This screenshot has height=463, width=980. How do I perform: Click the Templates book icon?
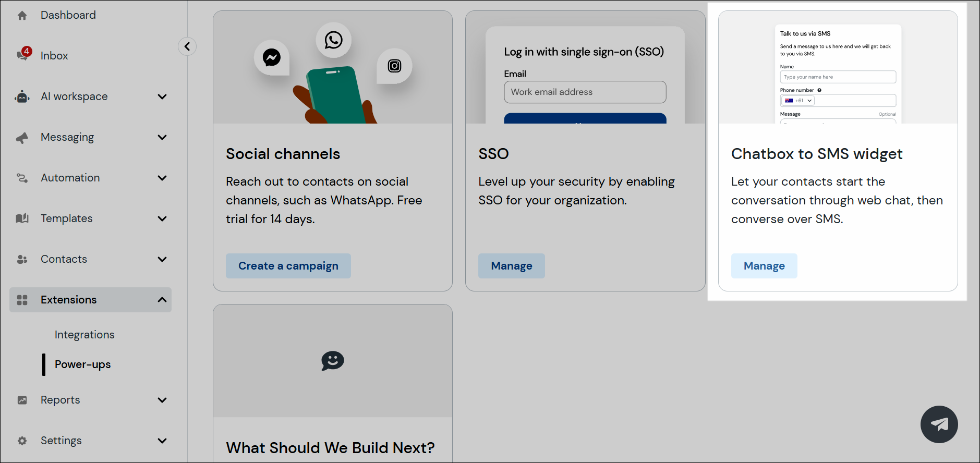click(x=22, y=218)
